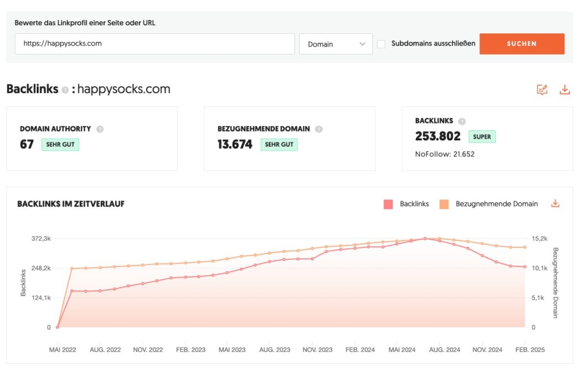Click the AUG. 2023 axis label
Viewport: 588px width, 372px height.
(275, 350)
